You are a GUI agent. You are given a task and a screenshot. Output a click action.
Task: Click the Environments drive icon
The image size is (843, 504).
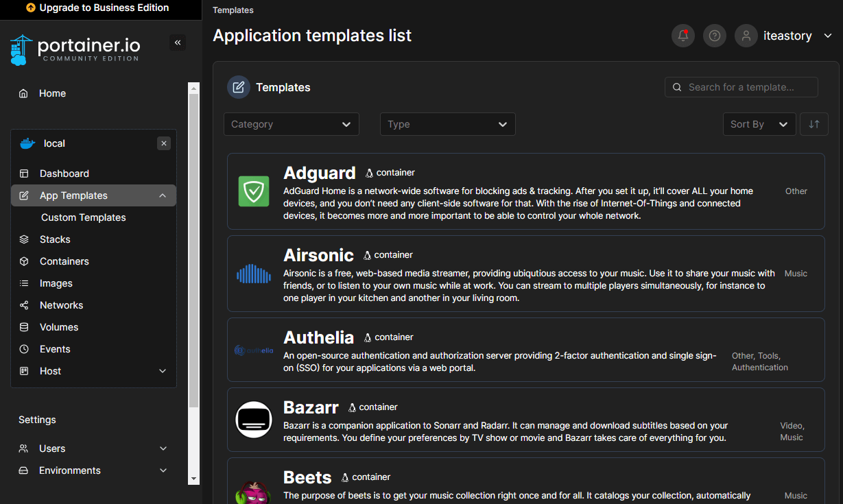pyautogui.click(x=23, y=470)
